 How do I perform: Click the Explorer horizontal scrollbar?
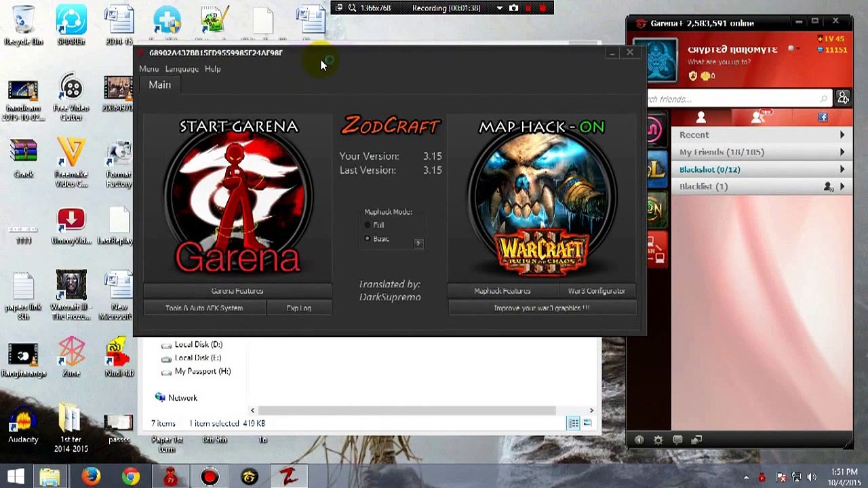tap(406, 410)
